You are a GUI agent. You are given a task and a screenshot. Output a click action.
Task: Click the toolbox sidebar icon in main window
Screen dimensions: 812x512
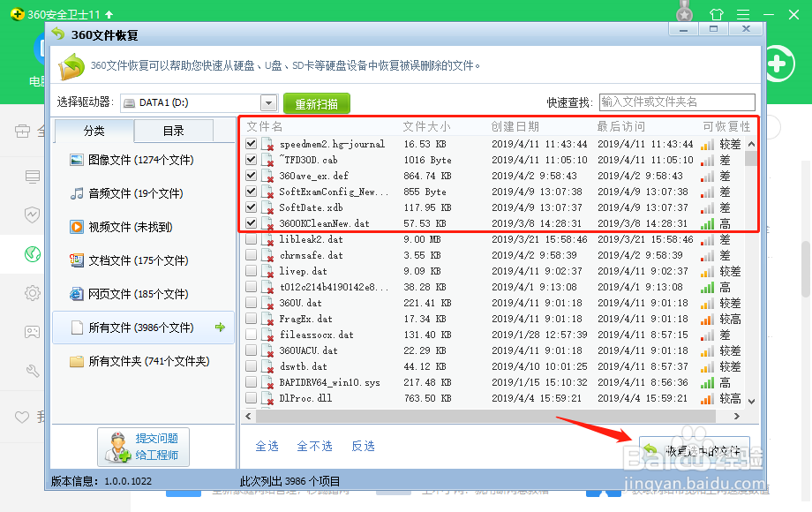[22, 132]
